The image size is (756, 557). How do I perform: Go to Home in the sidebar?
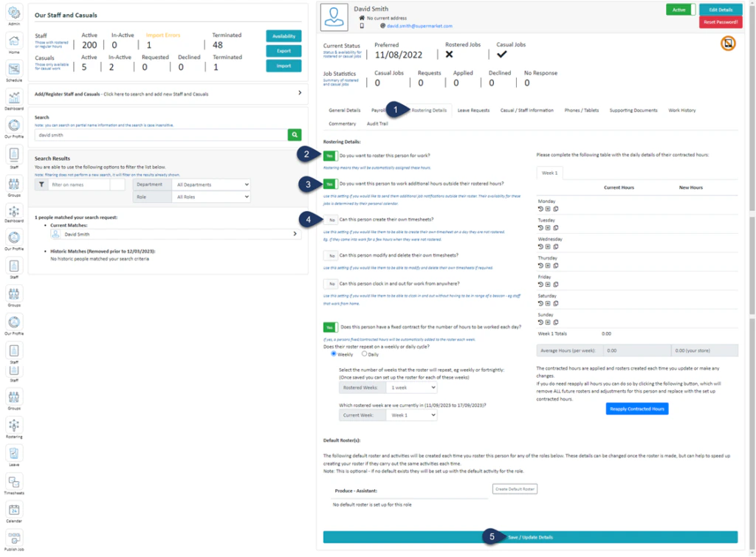click(14, 42)
